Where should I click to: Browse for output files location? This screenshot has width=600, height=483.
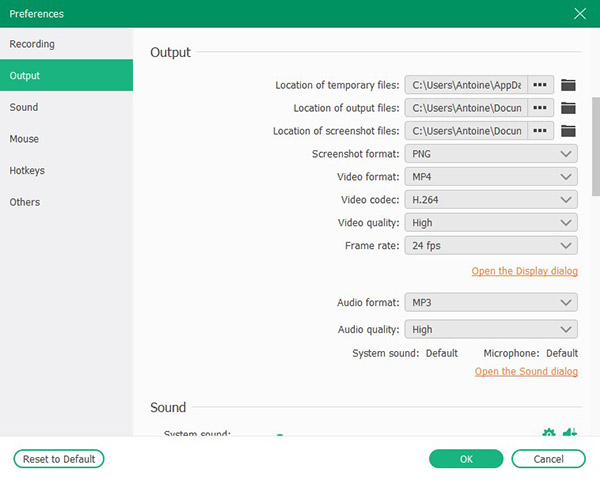(x=540, y=108)
